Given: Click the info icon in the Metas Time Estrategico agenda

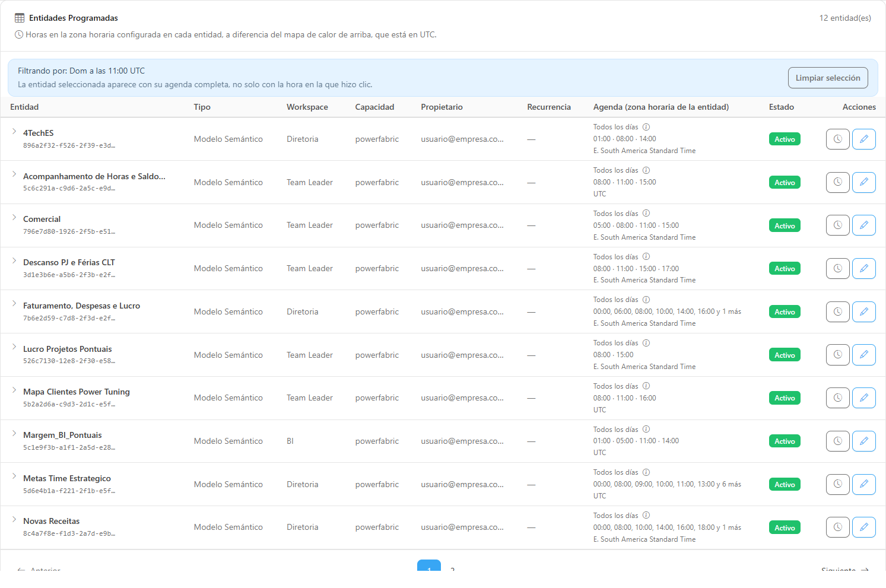Looking at the screenshot, I should pyautogui.click(x=646, y=472).
